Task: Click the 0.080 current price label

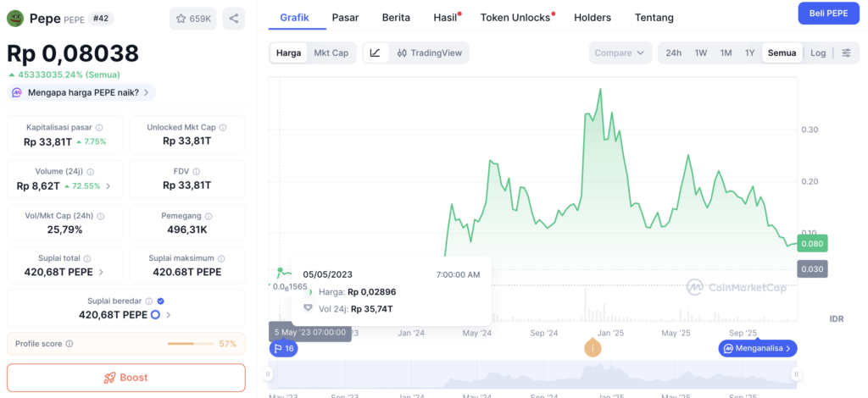Action: 812,243
